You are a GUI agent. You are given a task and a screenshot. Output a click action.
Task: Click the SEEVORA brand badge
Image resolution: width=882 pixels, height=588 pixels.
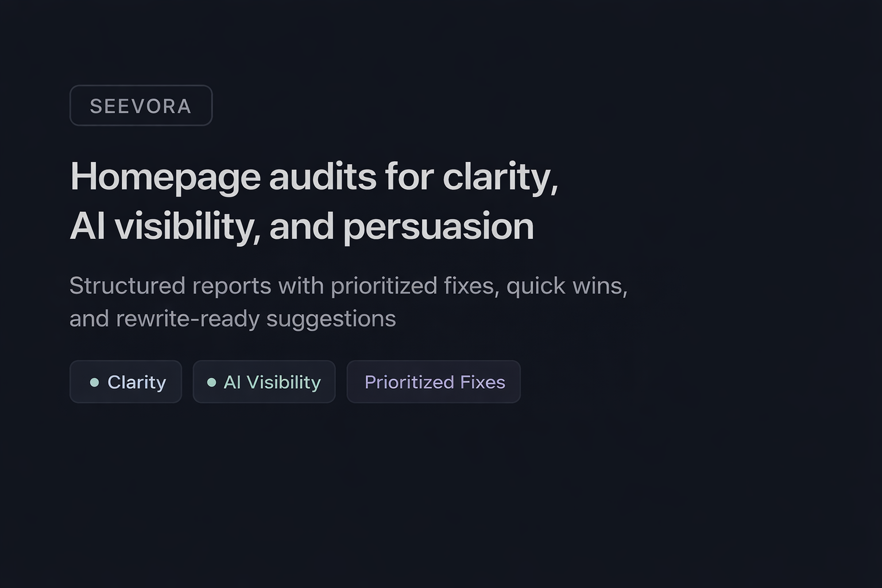point(141,106)
